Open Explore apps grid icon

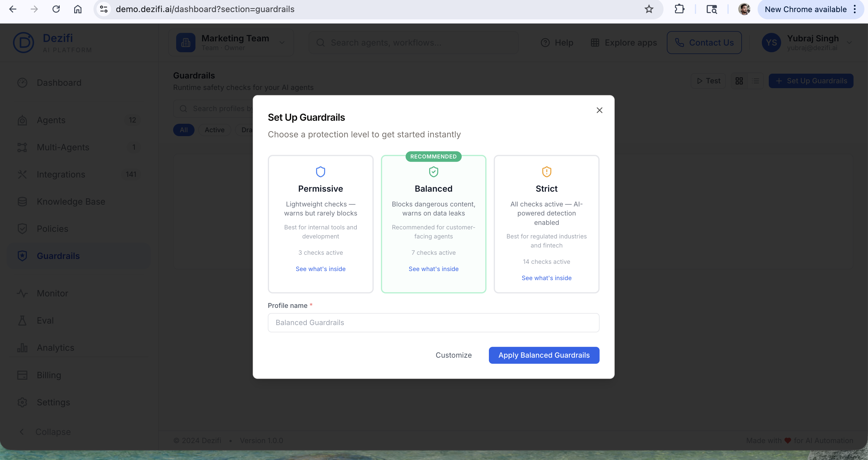pyautogui.click(x=595, y=43)
